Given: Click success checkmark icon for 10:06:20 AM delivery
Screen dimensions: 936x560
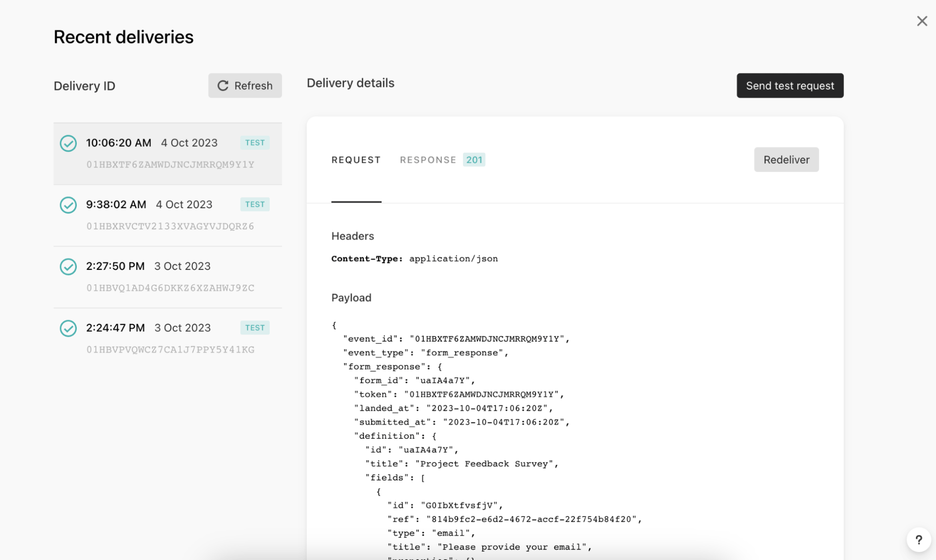Looking at the screenshot, I should [68, 143].
